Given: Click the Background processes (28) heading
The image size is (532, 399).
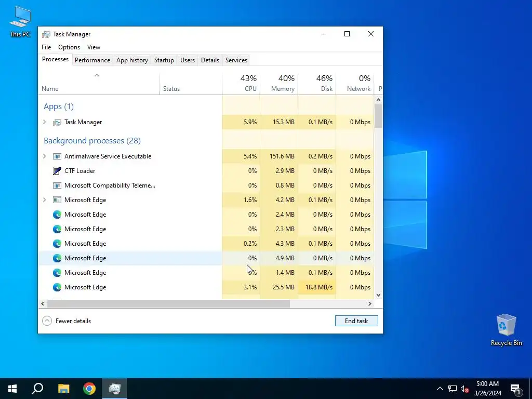Looking at the screenshot, I should tap(92, 141).
